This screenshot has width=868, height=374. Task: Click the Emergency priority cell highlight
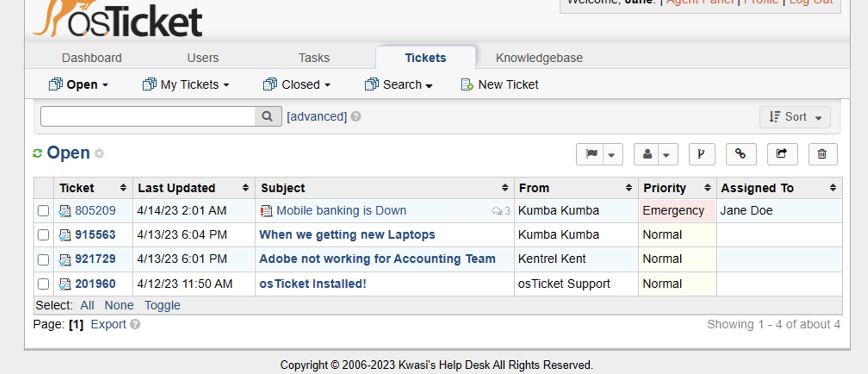coord(671,211)
